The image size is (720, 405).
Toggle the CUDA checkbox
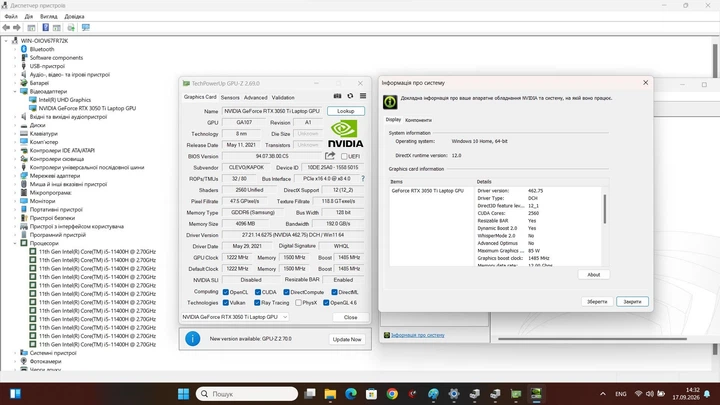click(258, 292)
